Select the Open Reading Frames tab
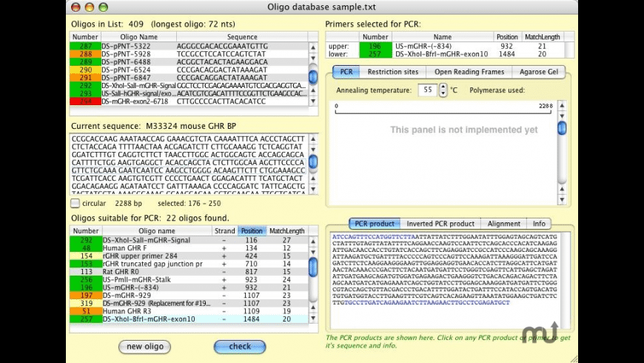This screenshot has height=363, width=644. tap(469, 72)
